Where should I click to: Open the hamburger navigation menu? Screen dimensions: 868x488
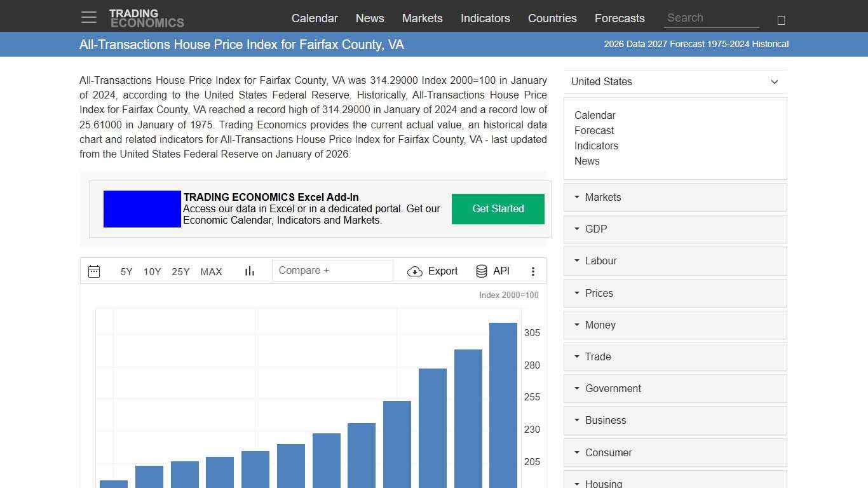tap(89, 18)
